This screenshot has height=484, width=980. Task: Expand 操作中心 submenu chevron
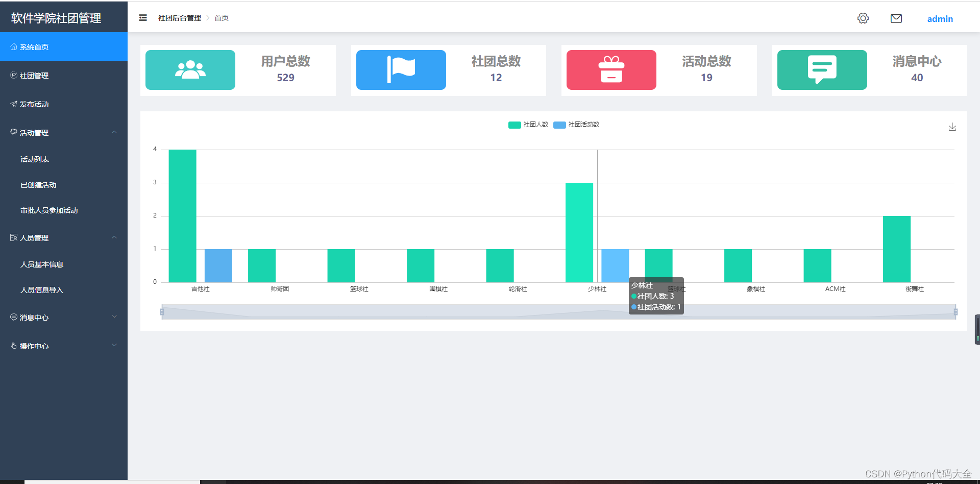click(114, 346)
